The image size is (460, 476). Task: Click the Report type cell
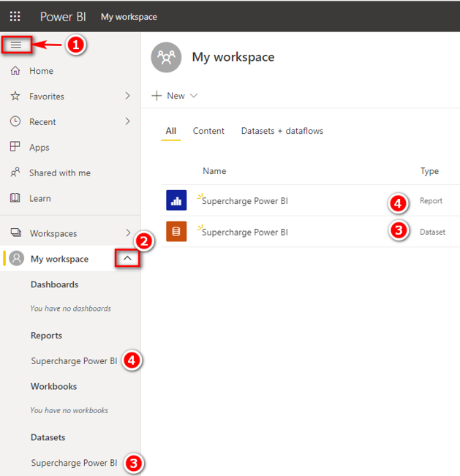431,200
